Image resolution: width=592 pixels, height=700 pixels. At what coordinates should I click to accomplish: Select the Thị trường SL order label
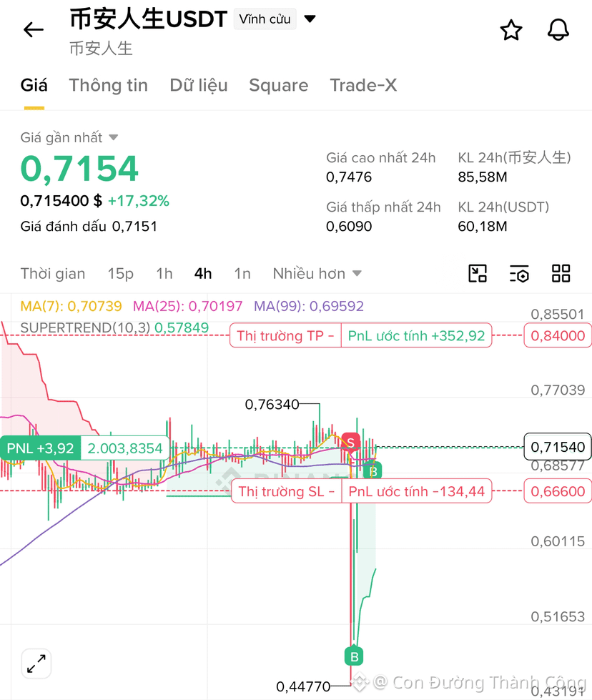click(287, 491)
